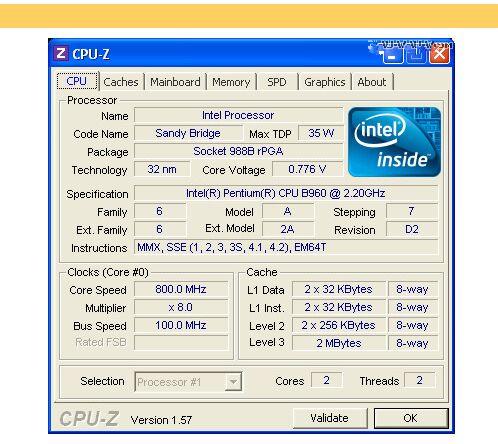Click the empty Rated FSB field

[x=181, y=343]
